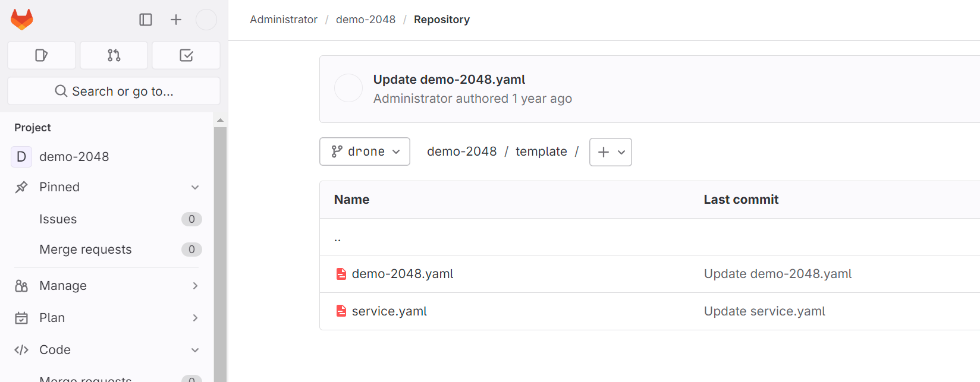Open the service.yaml file
The height and width of the screenshot is (382, 980).
[390, 311]
